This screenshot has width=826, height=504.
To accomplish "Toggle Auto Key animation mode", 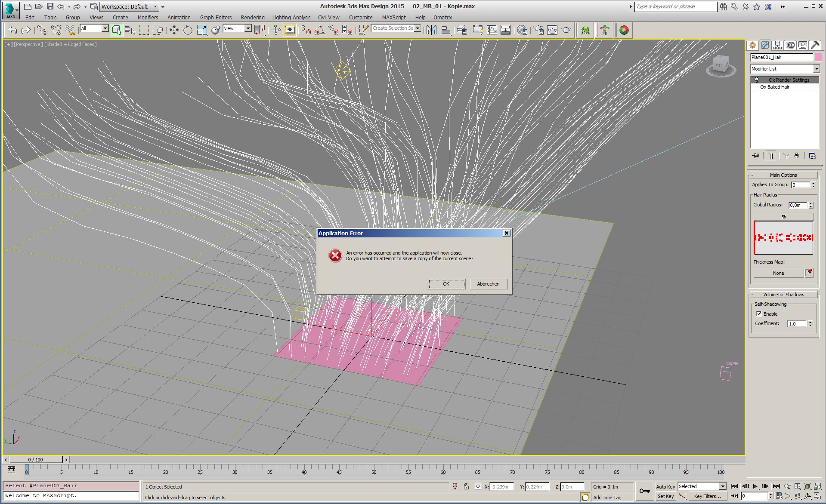I will [x=665, y=486].
